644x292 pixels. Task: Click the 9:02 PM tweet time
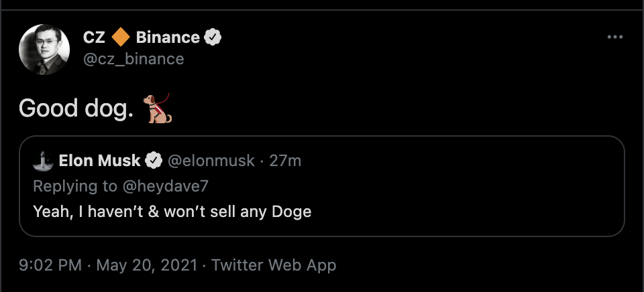point(50,265)
